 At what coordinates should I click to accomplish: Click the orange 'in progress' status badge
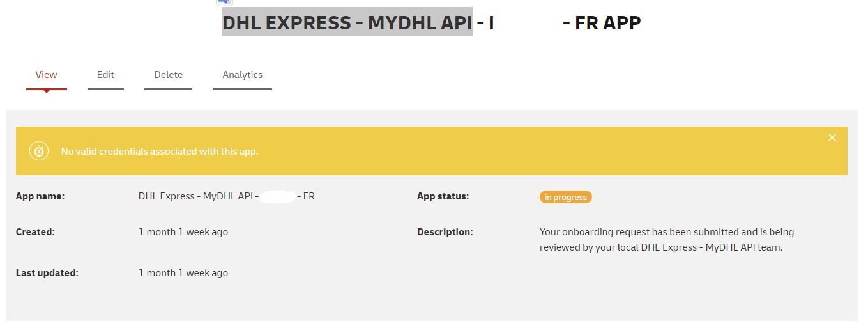point(565,197)
